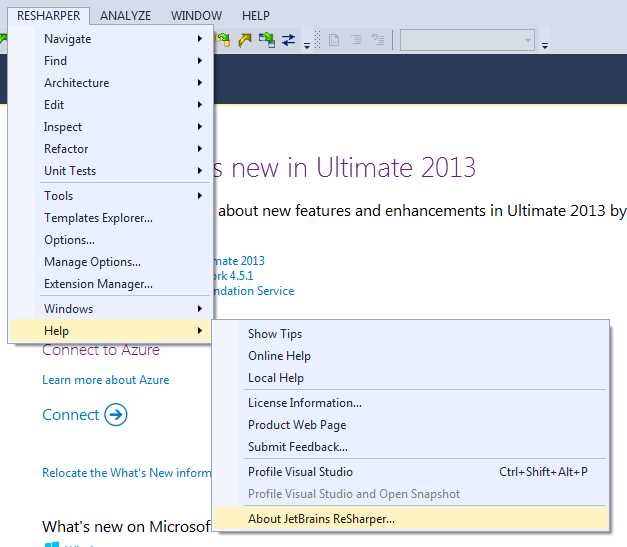Open Product Web Page
This screenshot has height=547, width=627.
411,425
